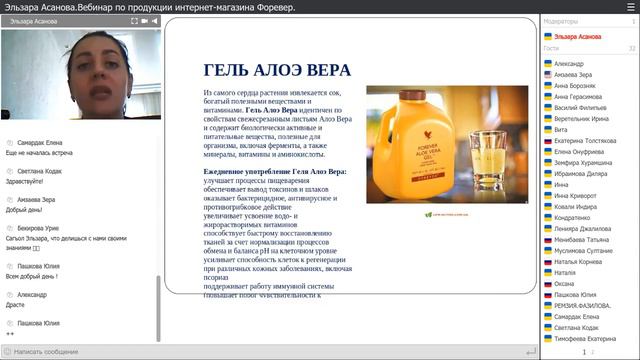Image resolution: width=640 pixels, height=360 pixels.
Task: Go to participants page 2
Action: pyautogui.click(x=593, y=351)
